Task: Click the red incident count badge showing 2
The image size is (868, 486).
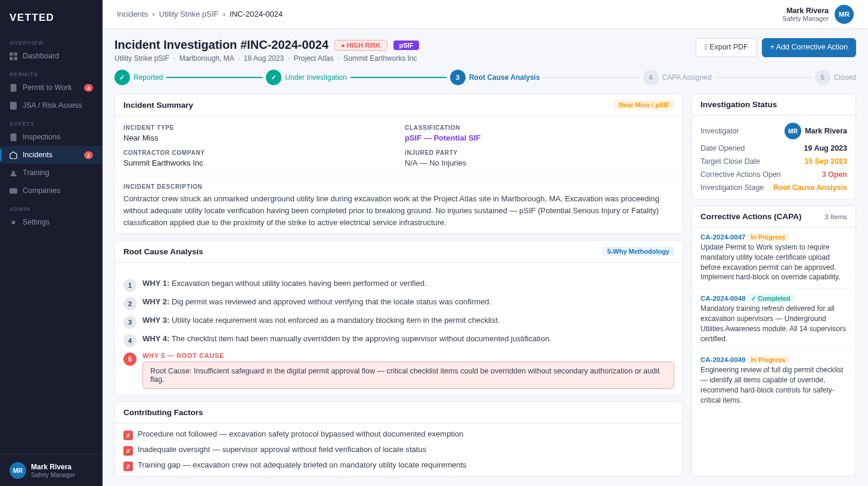Action: (x=88, y=154)
